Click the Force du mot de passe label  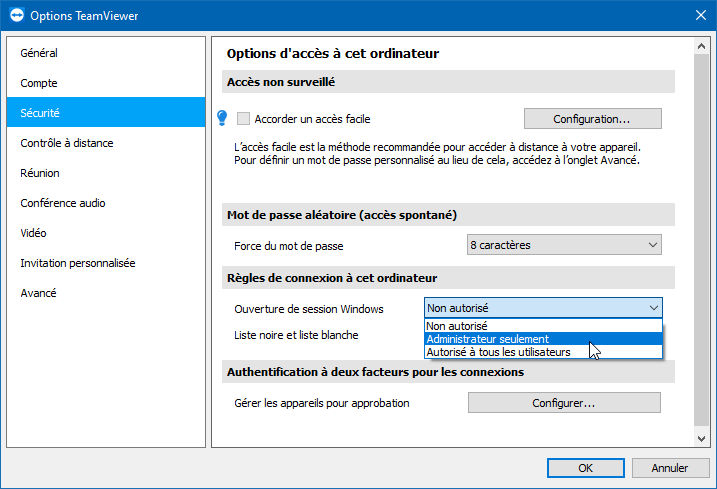289,246
